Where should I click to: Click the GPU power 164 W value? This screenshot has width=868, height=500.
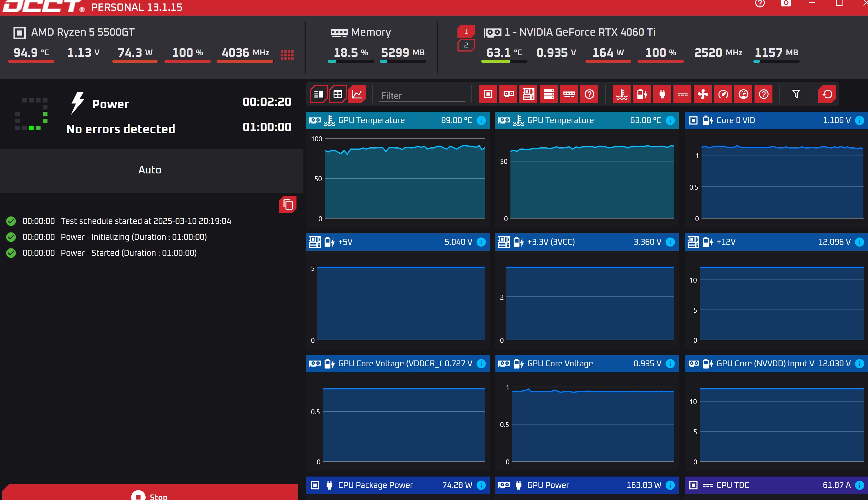608,52
